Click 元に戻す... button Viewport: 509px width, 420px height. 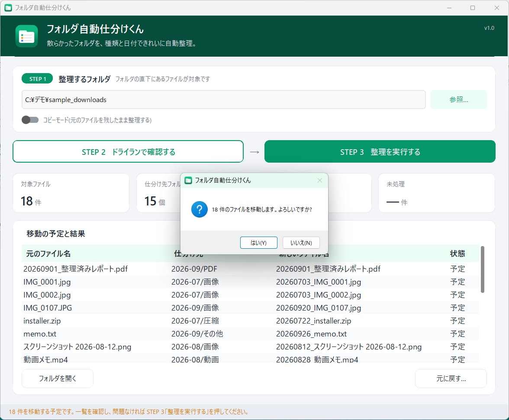(x=451, y=378)
